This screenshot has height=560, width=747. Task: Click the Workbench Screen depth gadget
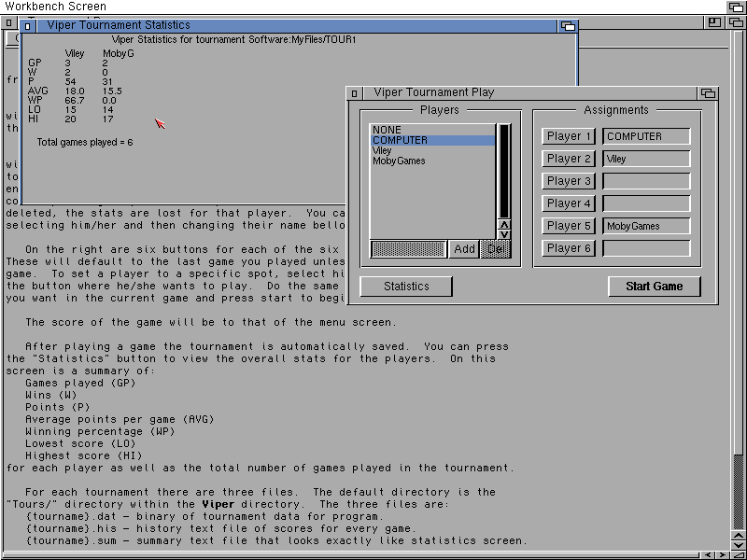[x=737, y=7]
